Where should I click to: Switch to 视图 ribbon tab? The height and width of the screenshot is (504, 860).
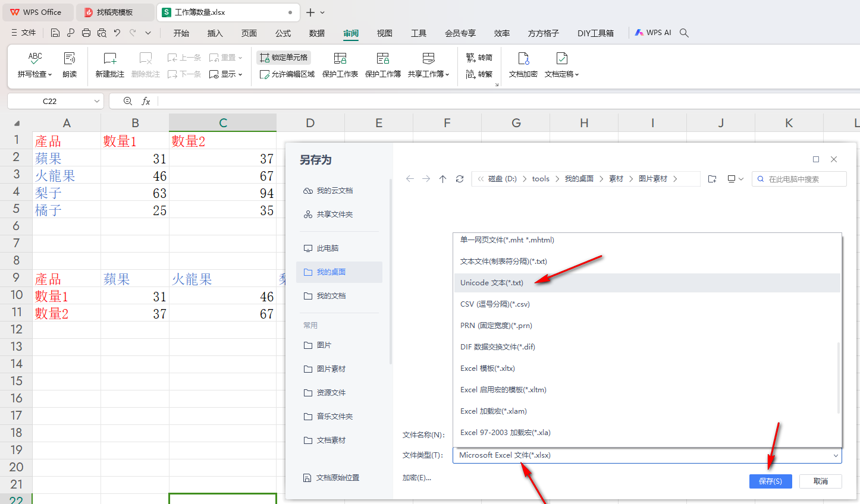(385, 33)
